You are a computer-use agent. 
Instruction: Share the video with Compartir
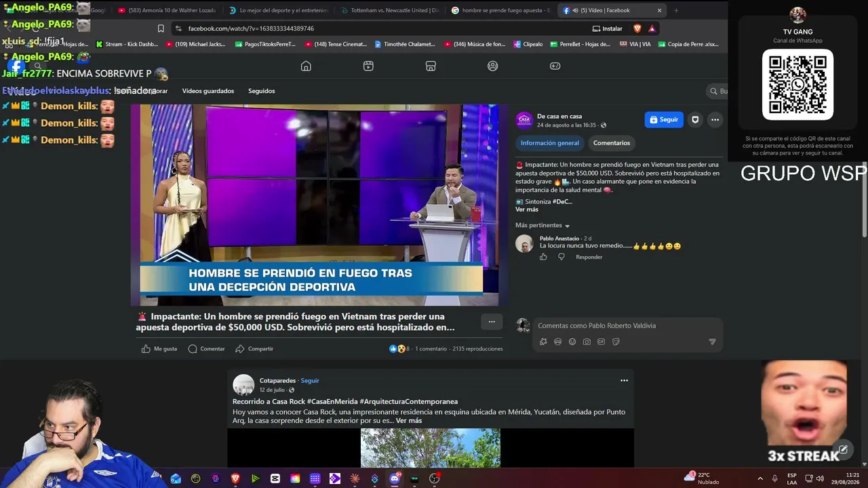(254, 349)
